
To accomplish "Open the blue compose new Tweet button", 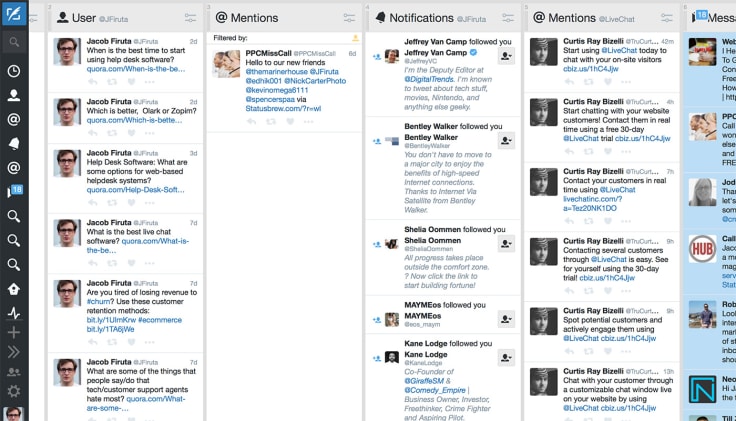I will coord(14,14).
